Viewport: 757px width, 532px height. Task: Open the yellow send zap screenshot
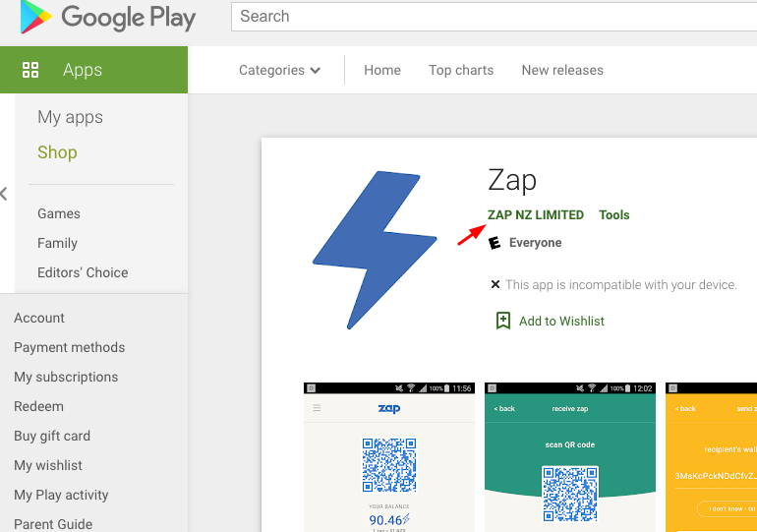point(711,457)
